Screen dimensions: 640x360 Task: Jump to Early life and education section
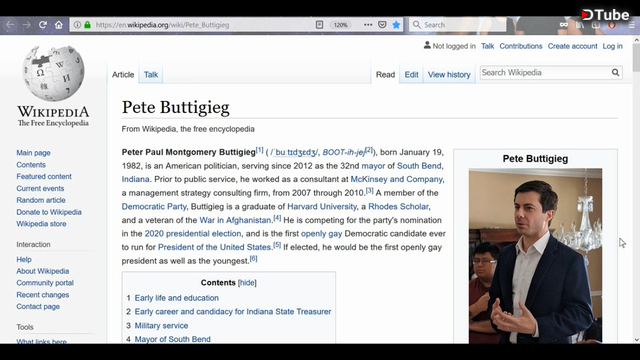point(177,298)
